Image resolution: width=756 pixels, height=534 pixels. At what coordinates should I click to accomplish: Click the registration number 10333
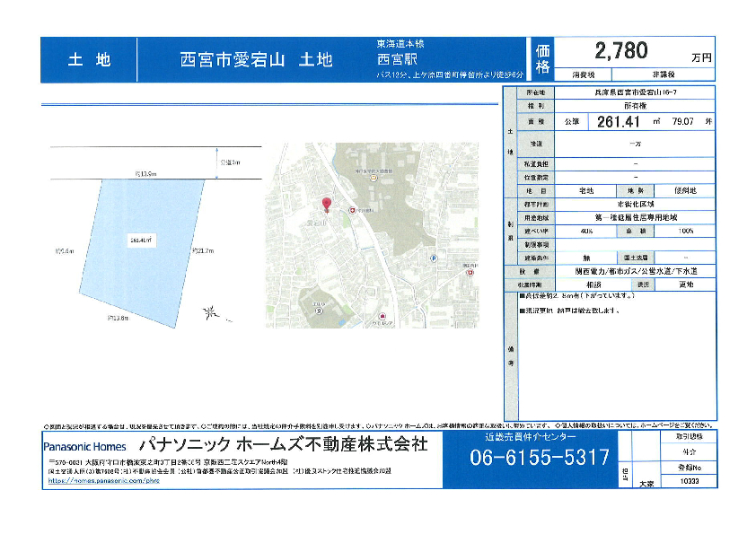[689, 482]
